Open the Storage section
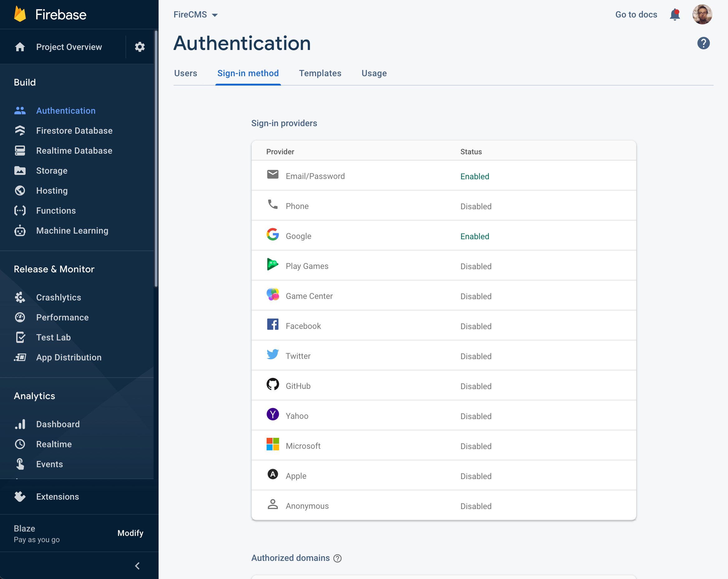 (52, 171)
